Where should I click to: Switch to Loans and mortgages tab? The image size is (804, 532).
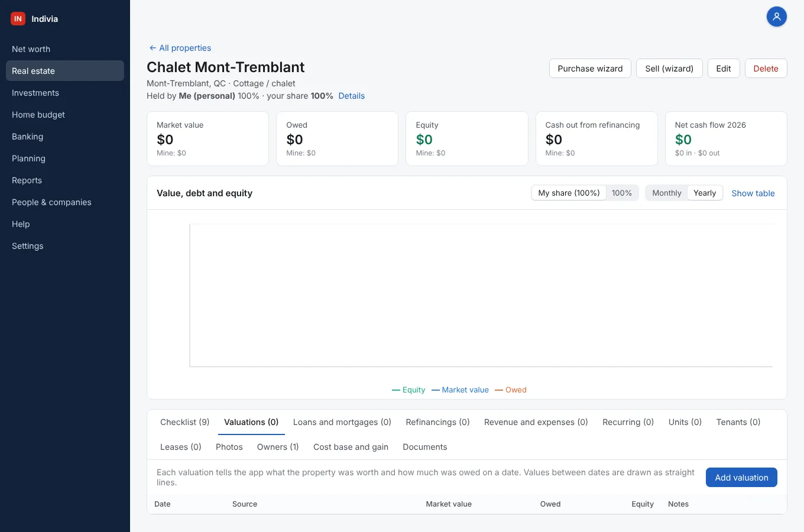(x=342, y=422)
